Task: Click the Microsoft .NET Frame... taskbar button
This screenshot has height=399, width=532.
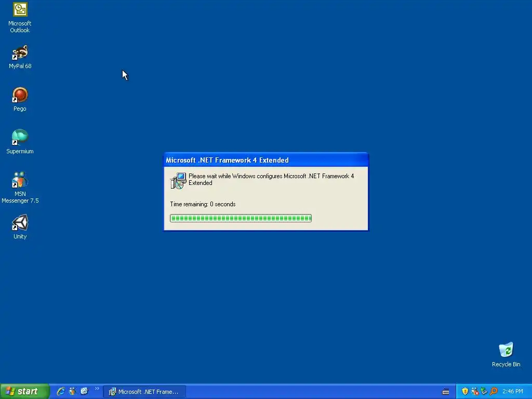Action: (x=144, y=392)
